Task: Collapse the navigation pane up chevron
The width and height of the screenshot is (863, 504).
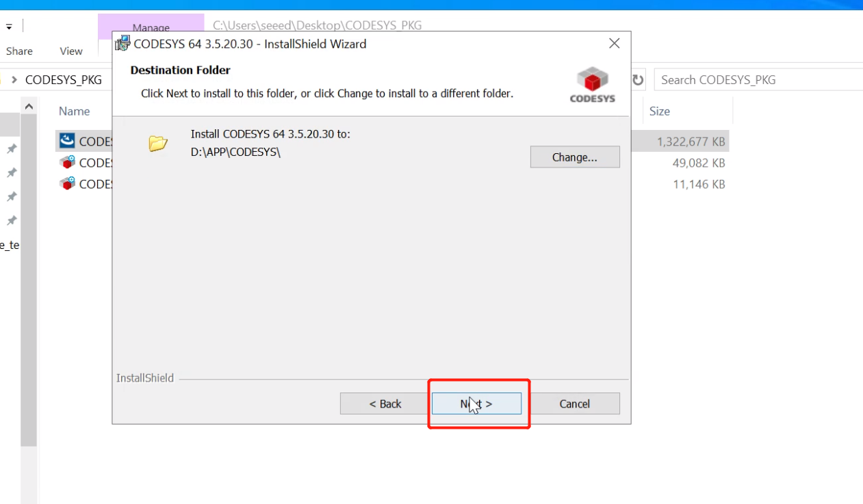Action: [29, 107]
